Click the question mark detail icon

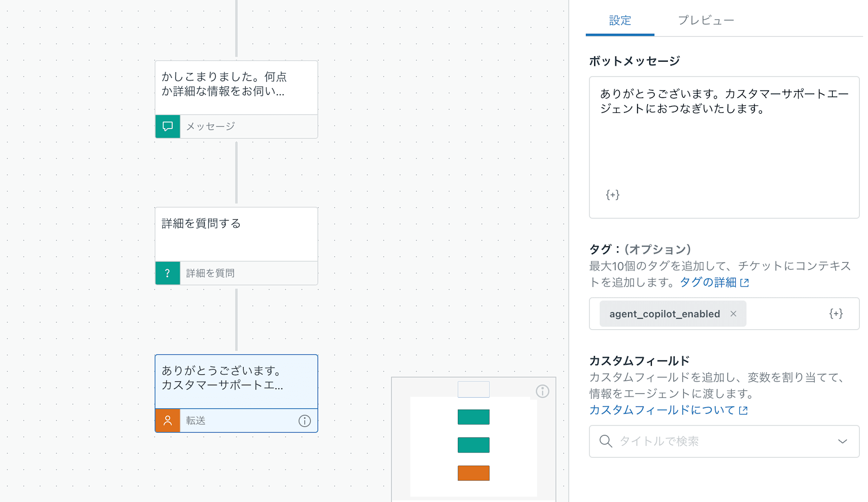click(x=168, y=273)
